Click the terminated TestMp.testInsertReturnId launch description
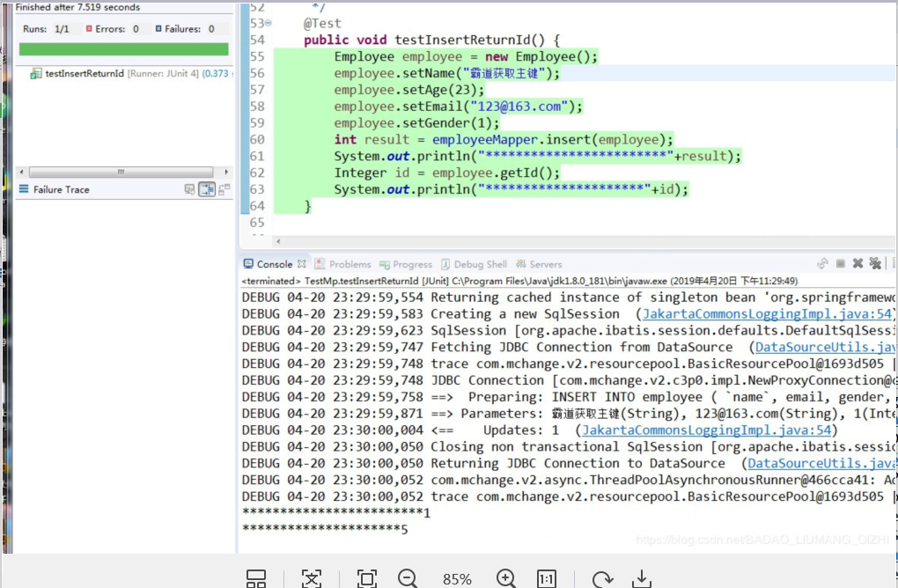This screenshot has width=898, height=588. pyautogui.click(x=519, y=281)
